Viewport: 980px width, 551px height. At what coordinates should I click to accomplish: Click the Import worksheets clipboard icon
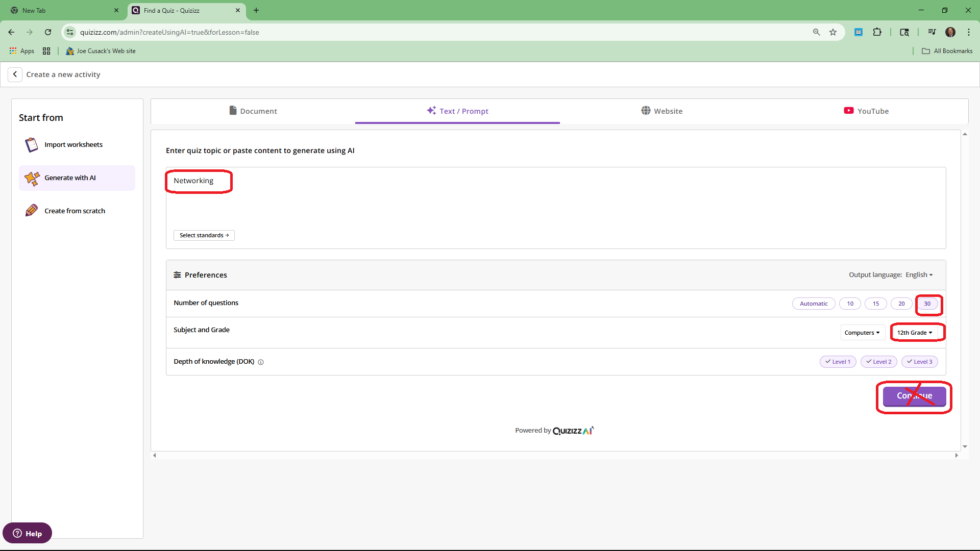[31, 145]
